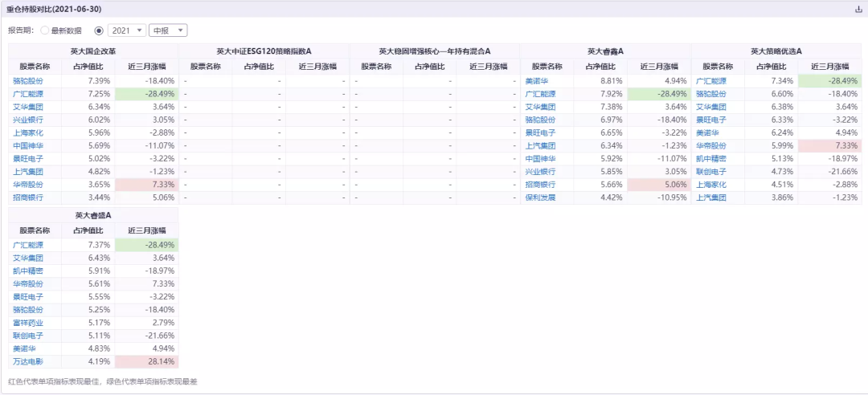
Task: Click 股票名称 column header under 英大中证ESG120策略指数A
Action: coord(206,67)
